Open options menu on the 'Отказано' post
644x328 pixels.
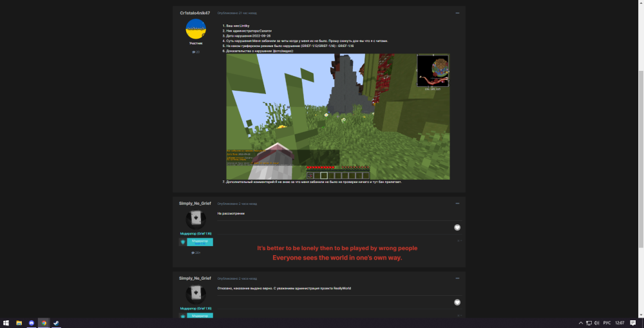[x=457, y=278]
